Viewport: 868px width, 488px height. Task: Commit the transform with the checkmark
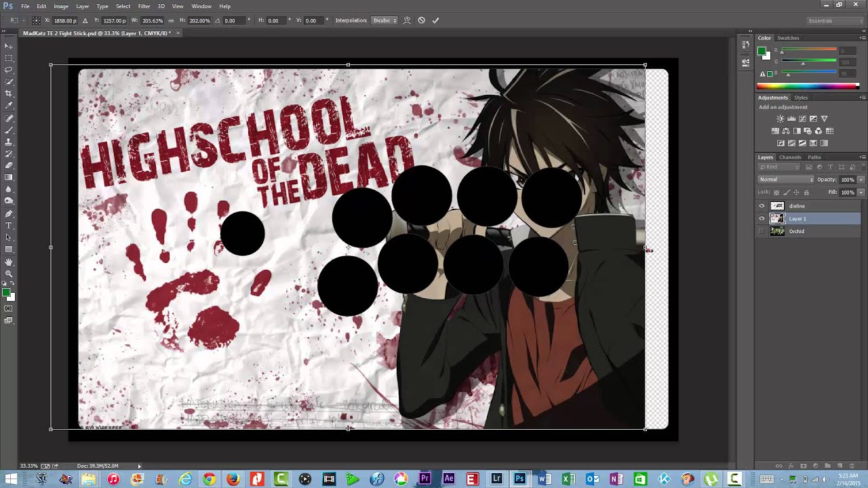pos(435,20)
